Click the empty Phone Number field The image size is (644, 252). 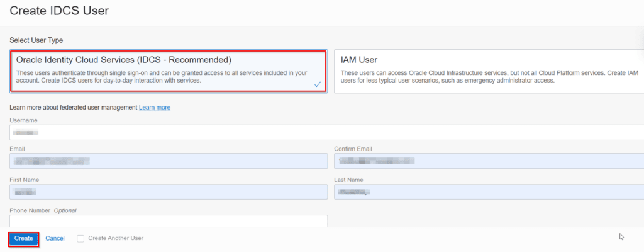(x=169, y=220)
